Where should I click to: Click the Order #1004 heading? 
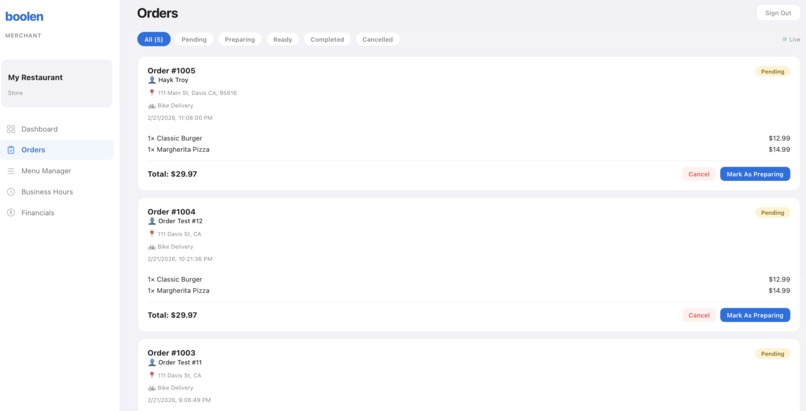click(x=171, y=212)
